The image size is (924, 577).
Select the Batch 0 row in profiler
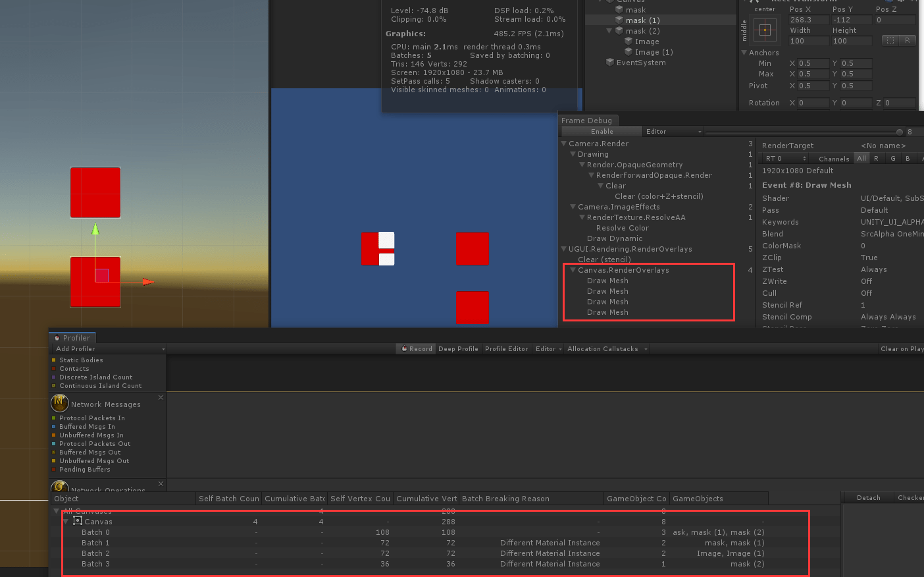pos(445,532)
